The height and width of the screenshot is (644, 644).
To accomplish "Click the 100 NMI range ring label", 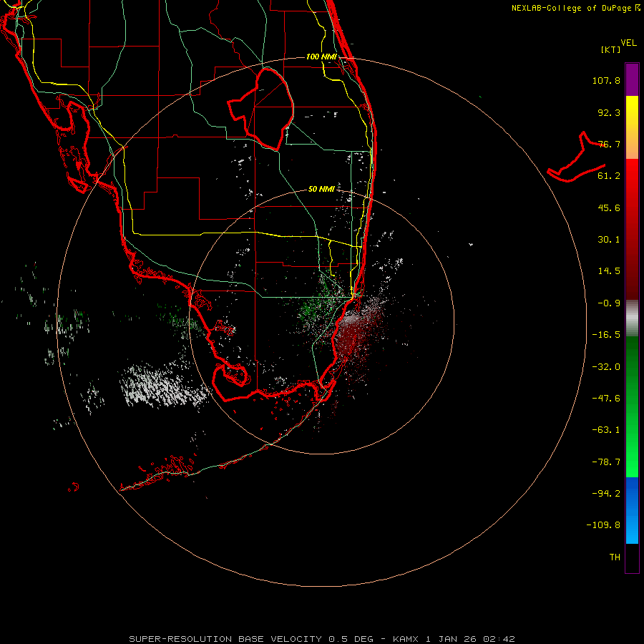I will click(321, 57).
